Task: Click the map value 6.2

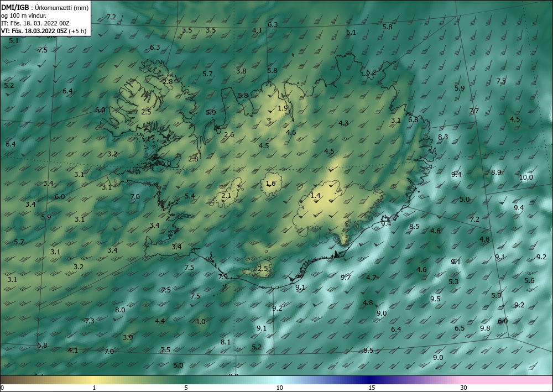Action: (371, 72)
